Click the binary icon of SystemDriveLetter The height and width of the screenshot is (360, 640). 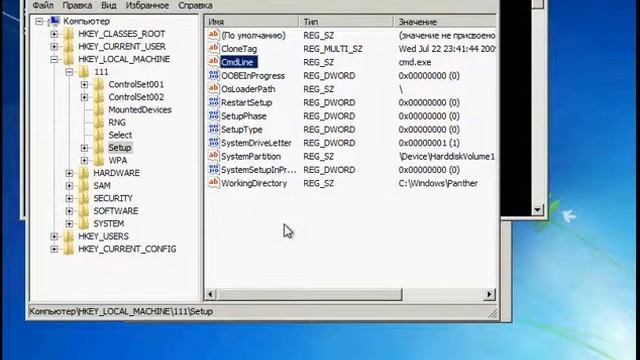(213, 143)
